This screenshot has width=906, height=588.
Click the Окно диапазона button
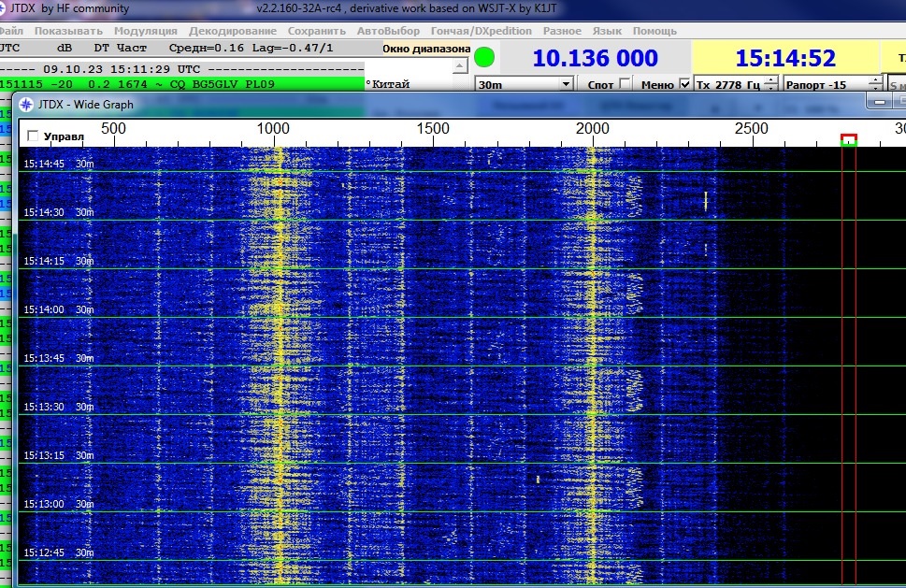coord(426,49)
